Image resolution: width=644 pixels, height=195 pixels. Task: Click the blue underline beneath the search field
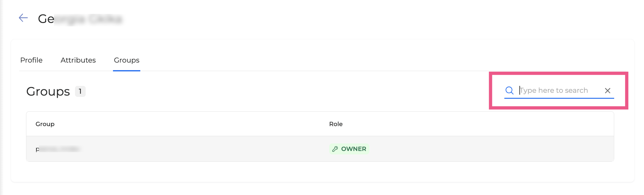point(559,98)
